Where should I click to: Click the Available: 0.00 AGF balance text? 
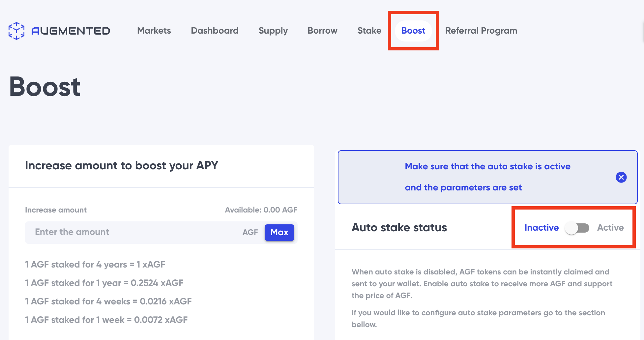(261, 210)
